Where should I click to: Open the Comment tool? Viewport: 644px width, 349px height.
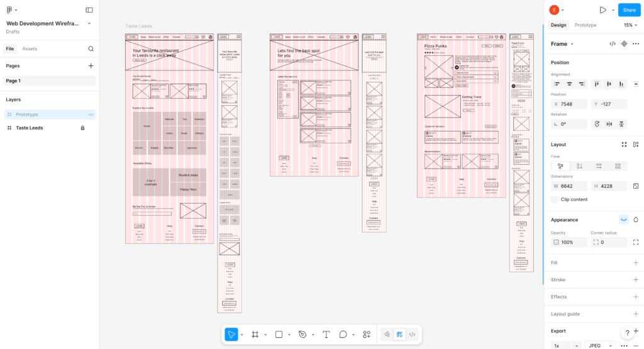pos(343,335)
